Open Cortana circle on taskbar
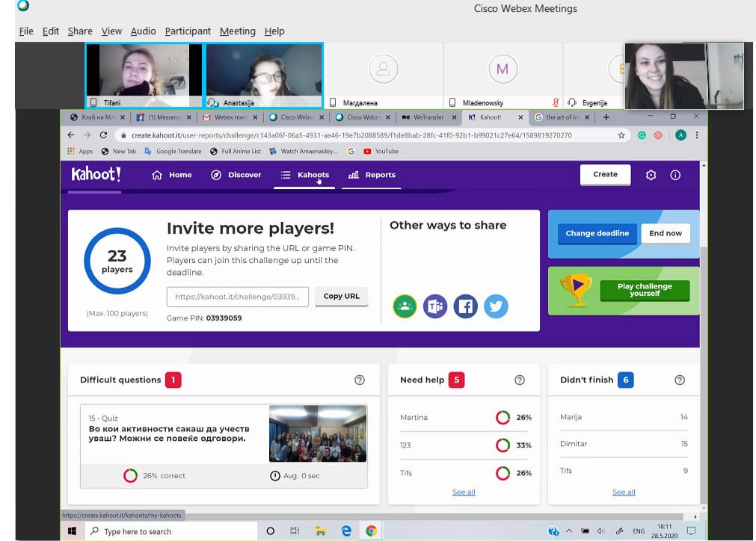 [x=271, y=531]
